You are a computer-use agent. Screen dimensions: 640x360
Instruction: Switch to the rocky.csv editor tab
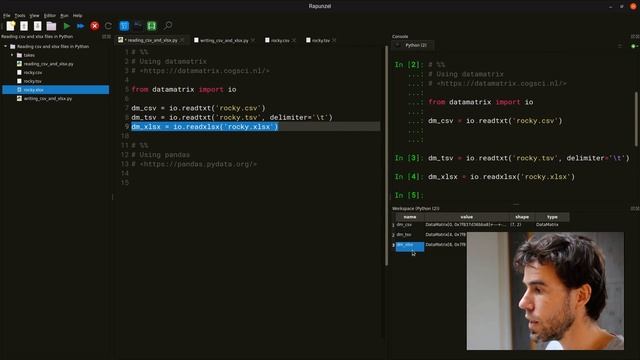tap(280, 40)
